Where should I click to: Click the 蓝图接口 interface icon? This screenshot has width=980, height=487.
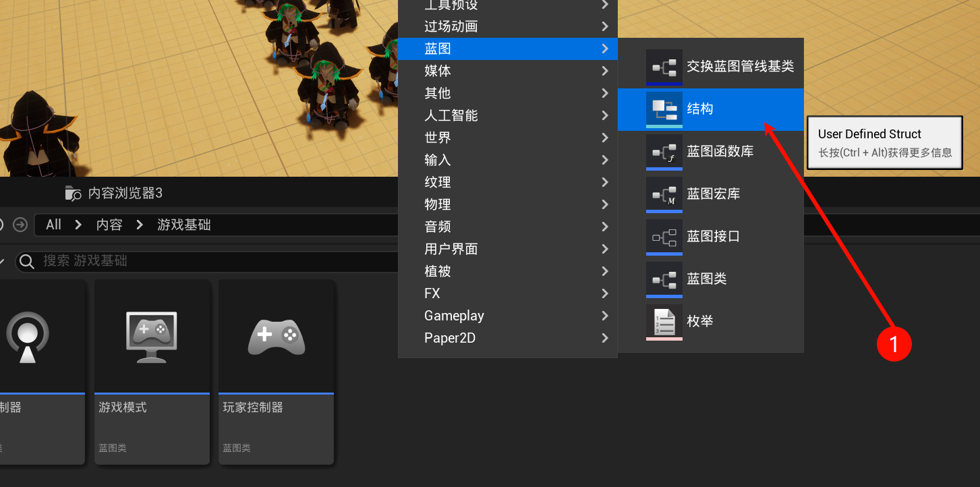click(x=664, y=237)
